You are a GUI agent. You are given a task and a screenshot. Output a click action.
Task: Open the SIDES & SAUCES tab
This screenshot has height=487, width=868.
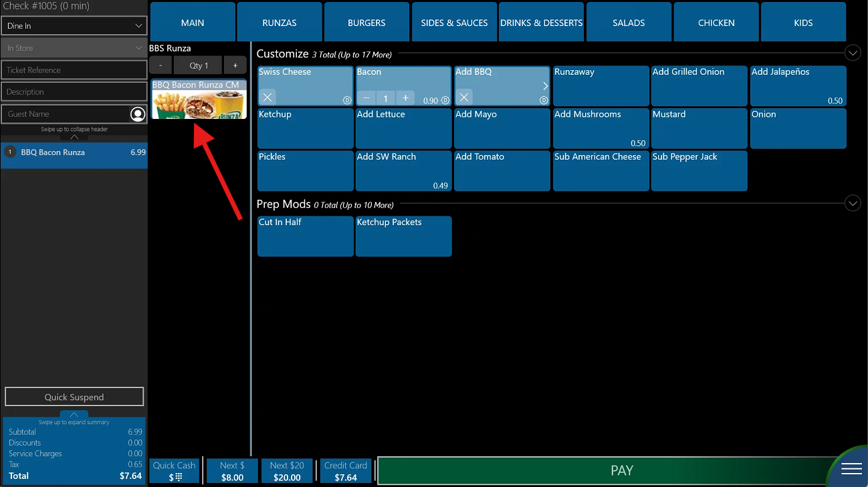(x=454, y=22)
